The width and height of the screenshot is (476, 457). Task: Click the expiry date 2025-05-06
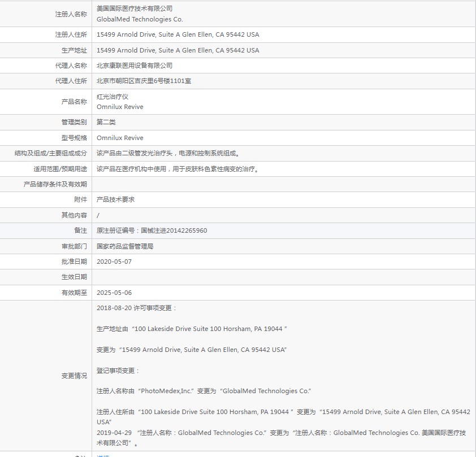coord(114,293)
